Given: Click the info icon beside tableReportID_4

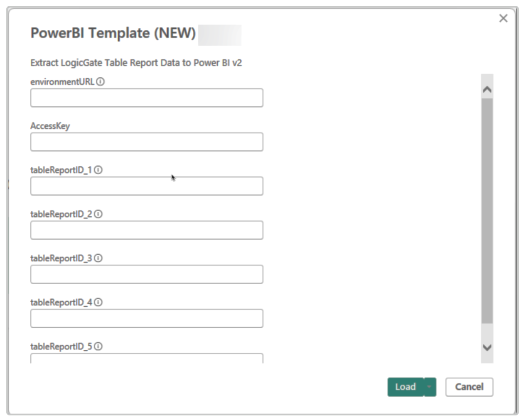Looking at the screenshot, I should (x=98, y=302).
